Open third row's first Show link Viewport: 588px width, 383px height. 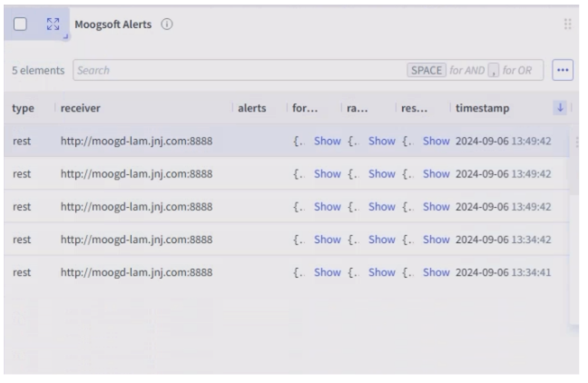pos(328,207)
